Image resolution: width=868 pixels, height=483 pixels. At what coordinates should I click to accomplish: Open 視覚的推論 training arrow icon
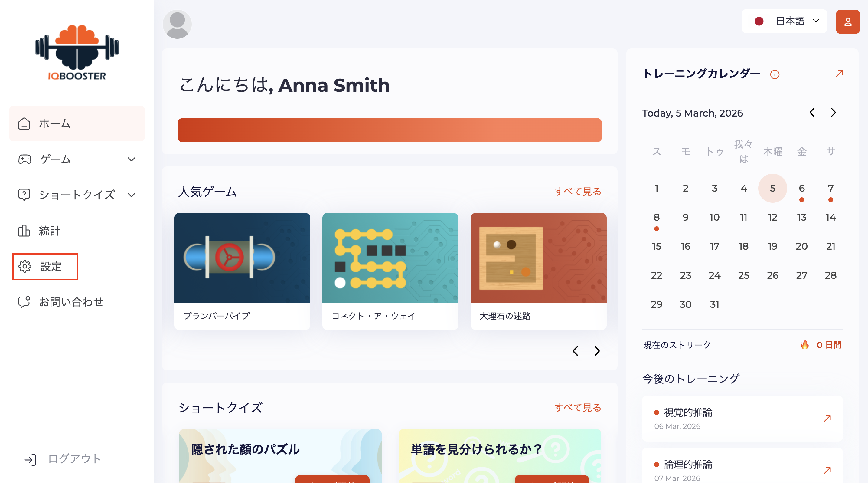(x=827, y=418)
